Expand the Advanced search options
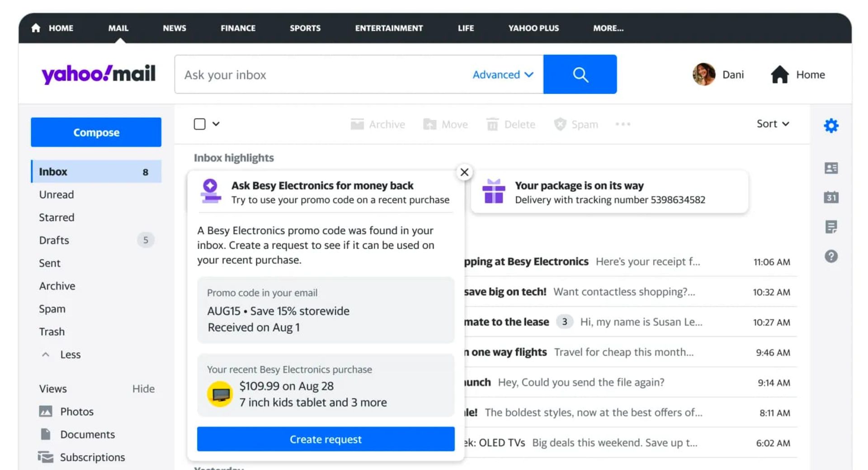868x470 pixels. (x=502, y=75)
